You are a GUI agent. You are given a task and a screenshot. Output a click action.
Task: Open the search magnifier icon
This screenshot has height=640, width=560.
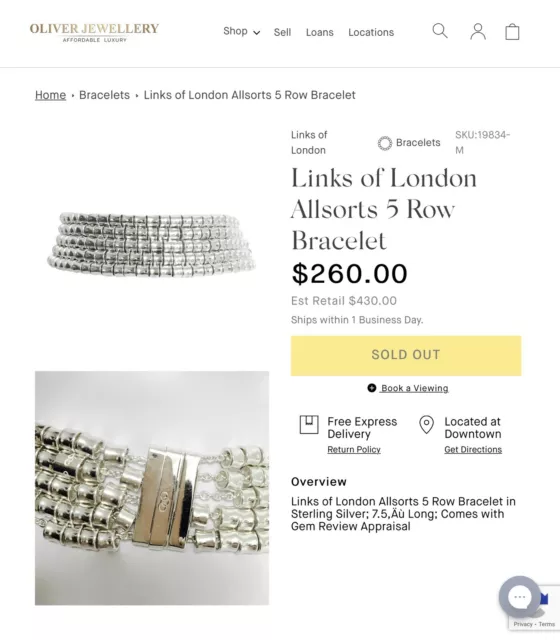(440, 31)
